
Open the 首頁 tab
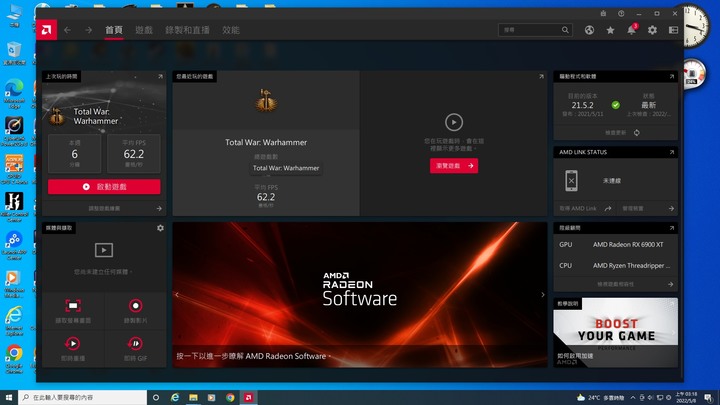point(114,30)
